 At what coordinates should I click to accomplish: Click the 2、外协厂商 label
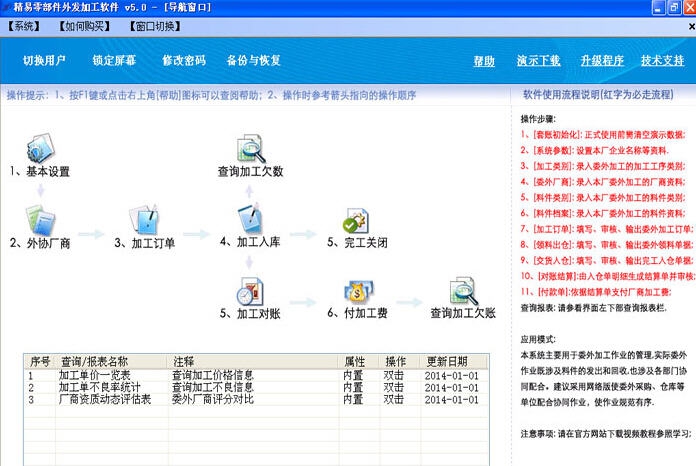tap(40, 243)
